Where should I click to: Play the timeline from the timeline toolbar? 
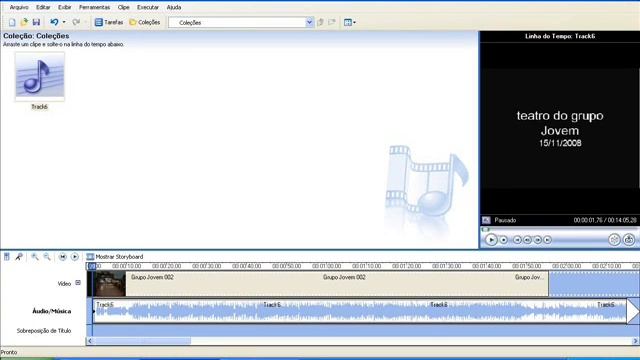click(x=75, y=257)
